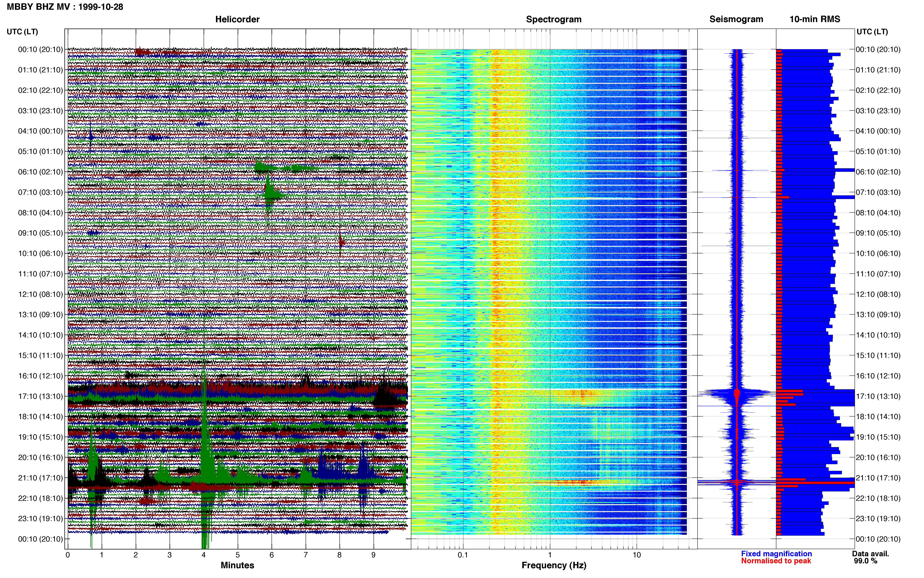Click left time label 08:10 (04:10)
Screen dimensions: 924x578
pyautogui.click(x=41, y=212)
